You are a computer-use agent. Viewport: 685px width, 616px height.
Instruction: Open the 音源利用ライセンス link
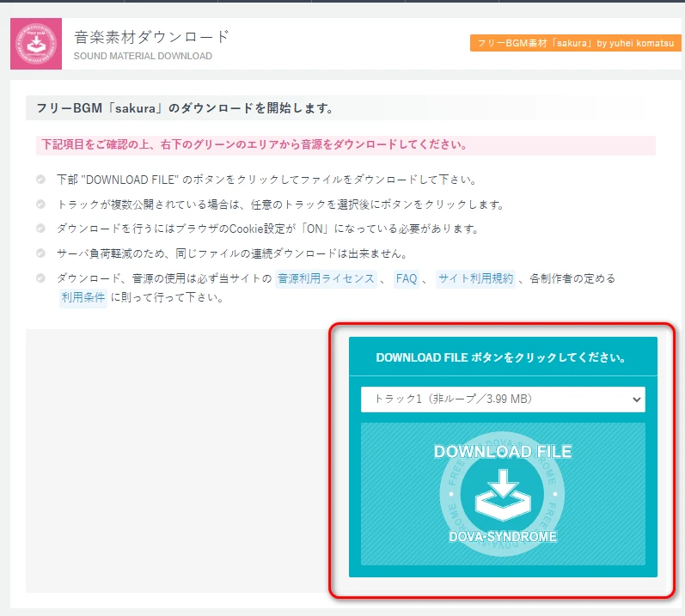[x=326, y=278]
